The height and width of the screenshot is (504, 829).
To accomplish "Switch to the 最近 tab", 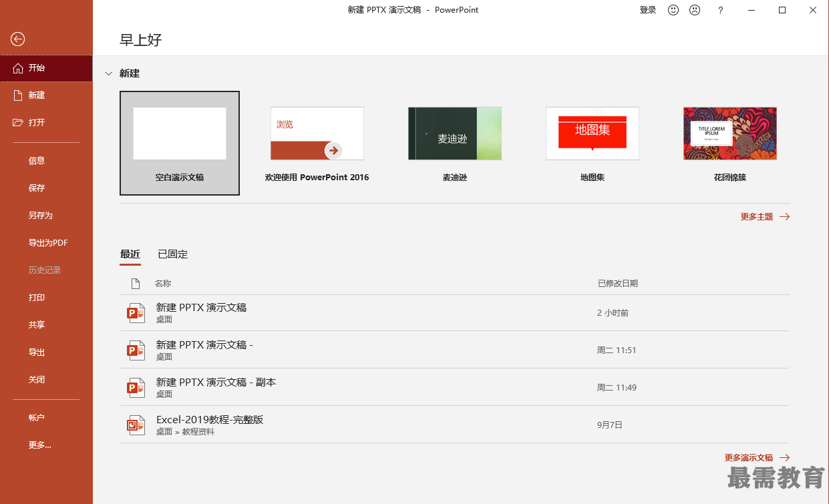I will click(130, 254).
